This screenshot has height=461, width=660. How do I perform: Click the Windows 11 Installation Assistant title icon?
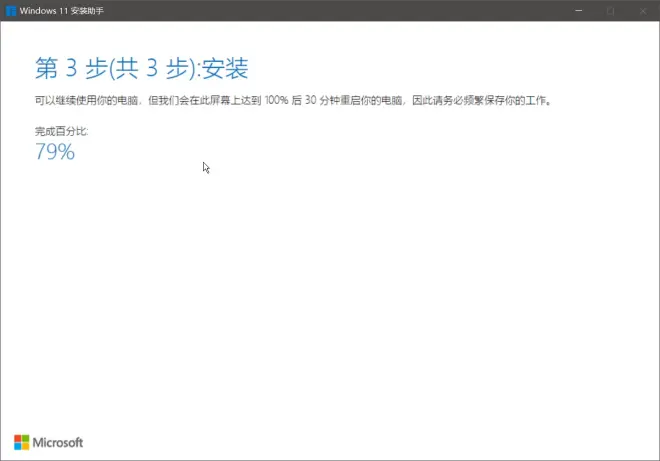(11, 11)
